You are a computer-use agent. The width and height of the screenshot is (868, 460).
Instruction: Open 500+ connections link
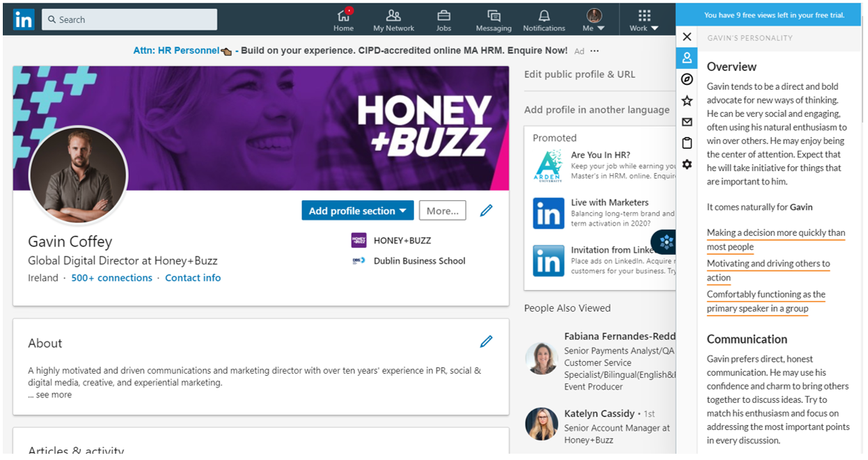coord(111,278)
